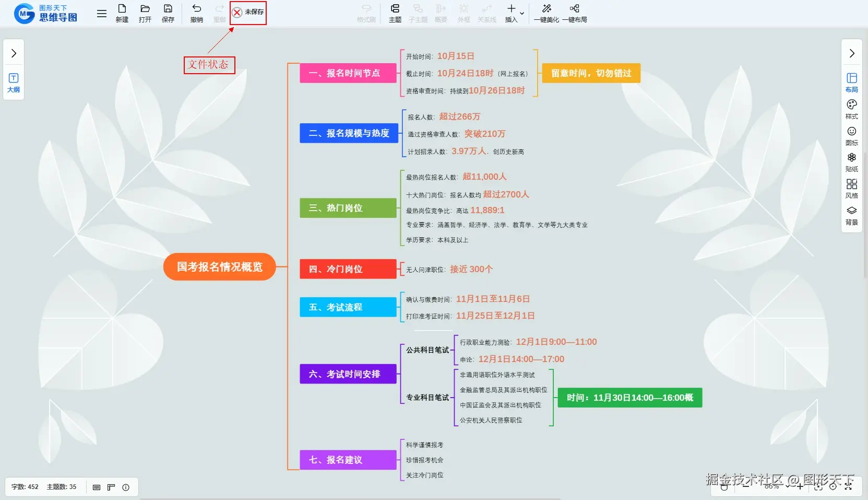Click the 行政职业能力测验 node
The image size is (868, 500).
(x=528, y=342)
